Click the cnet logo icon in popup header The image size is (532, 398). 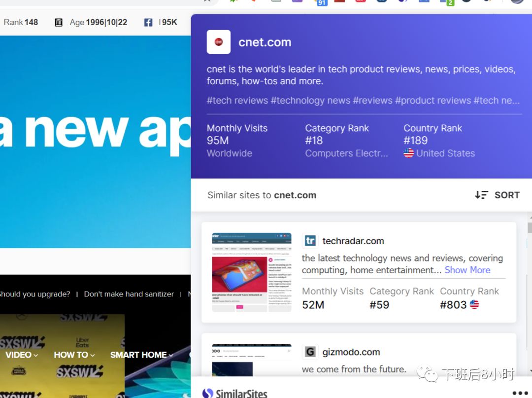(x=219, y=42)
